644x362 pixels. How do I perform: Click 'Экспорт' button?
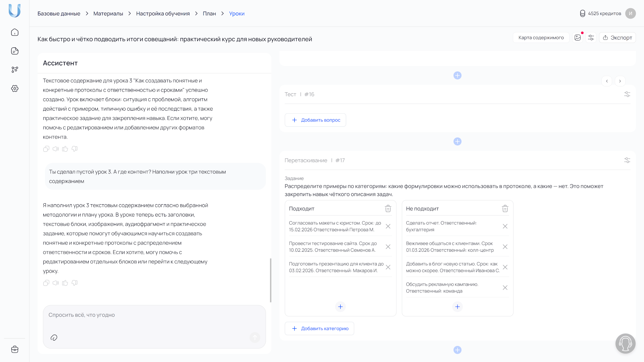pos(617,38)
